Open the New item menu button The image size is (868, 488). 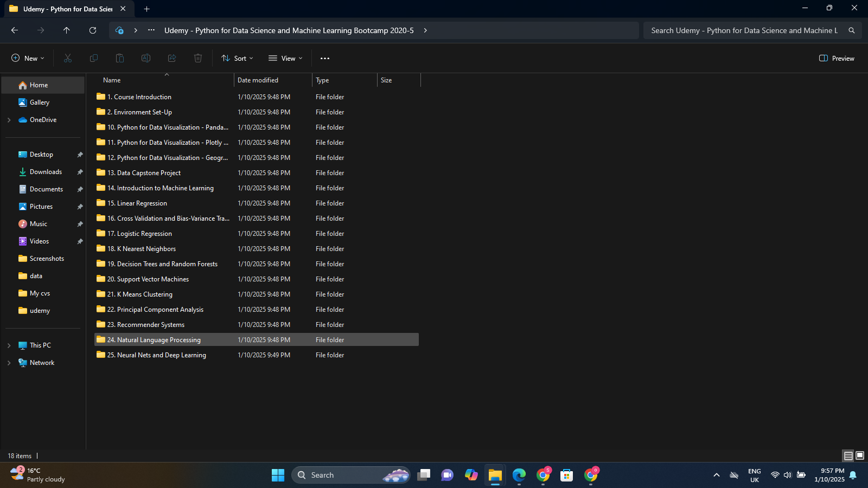coord(28,58)
